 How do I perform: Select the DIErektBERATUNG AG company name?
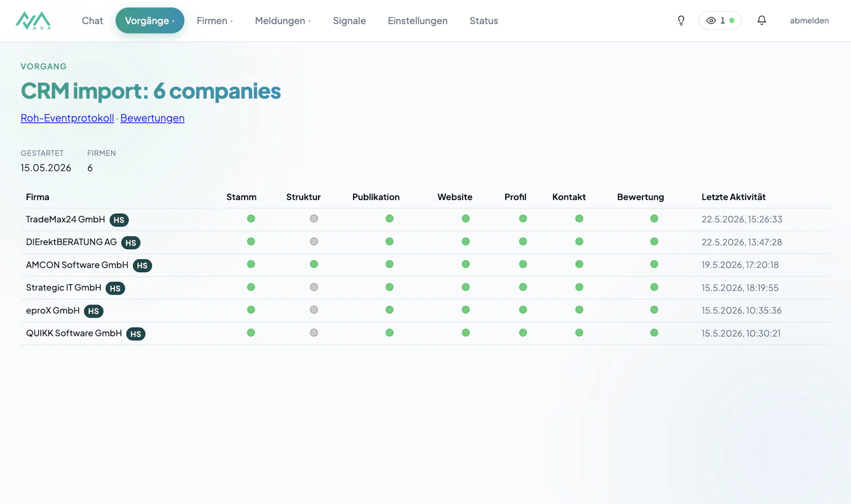click(71, 242)
